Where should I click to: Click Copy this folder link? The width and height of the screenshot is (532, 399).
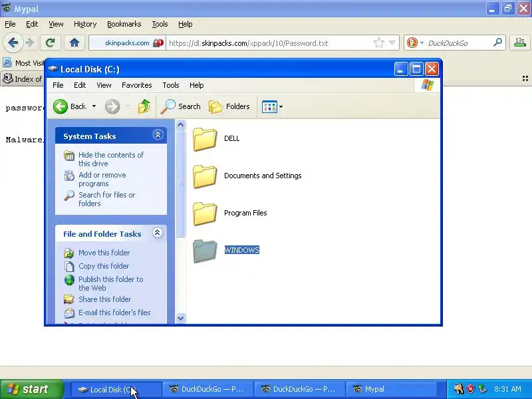[x=104, y=266]
